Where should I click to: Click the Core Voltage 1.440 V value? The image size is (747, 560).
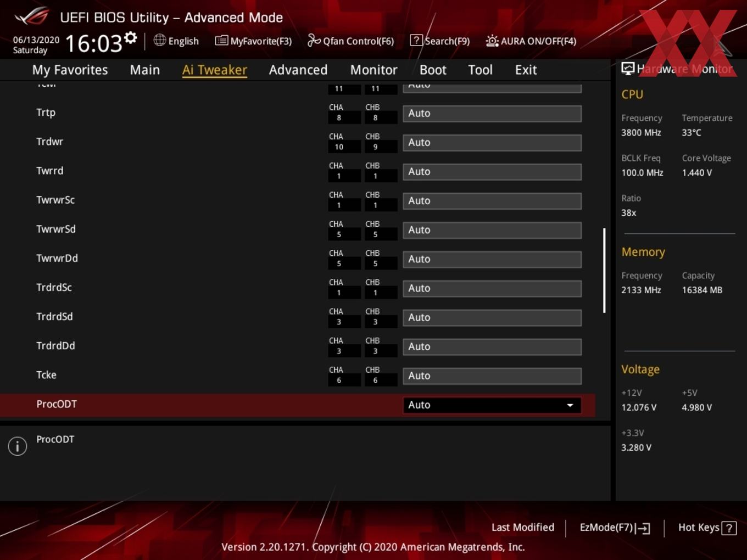pos(697,172)
